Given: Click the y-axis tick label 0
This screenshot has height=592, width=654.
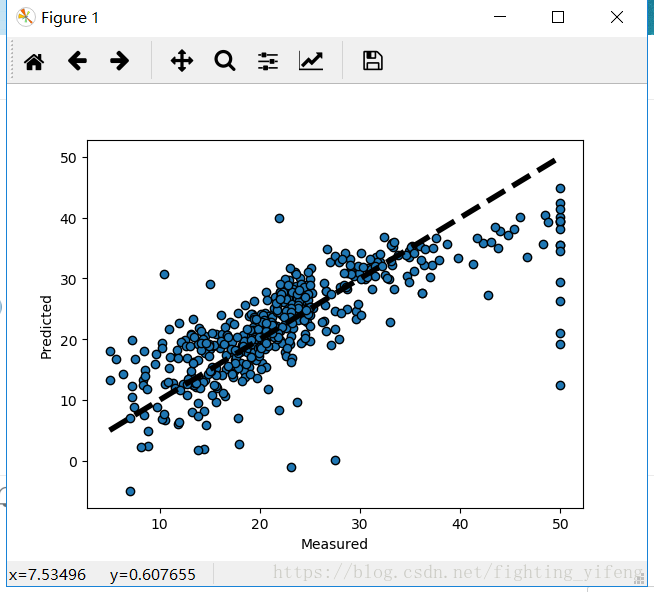Looking at the screenshot, I should point(73,462).
